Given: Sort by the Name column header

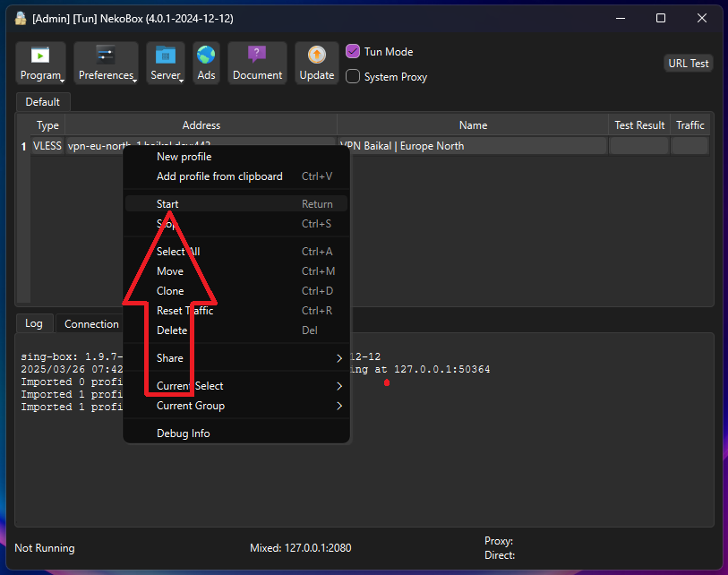Looking at the screenshot, I should tap(473, 124).
